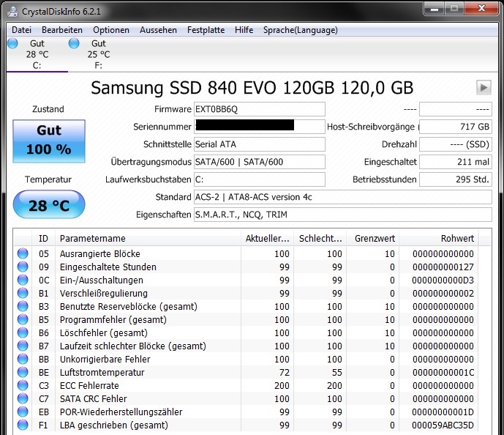Select the Luftstromtemperatur parameter name
Screen dimensions: 504x435
pyautogui.click(x=102, y=373)
